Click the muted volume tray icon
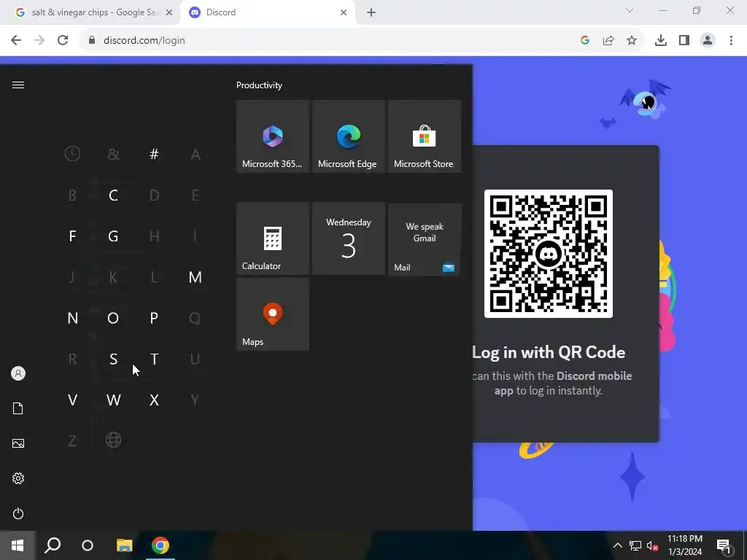The height and width of the screenshot is (560, 747). [x=653, y=545]
